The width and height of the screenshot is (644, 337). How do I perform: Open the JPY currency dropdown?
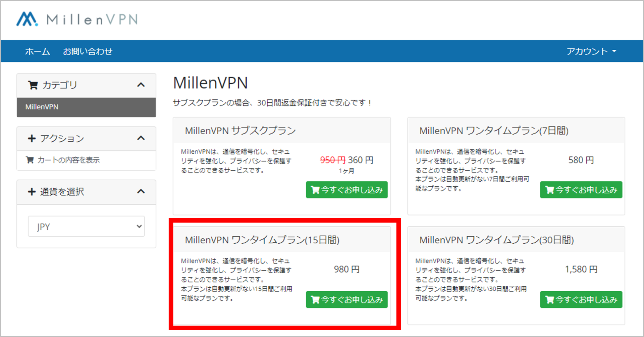pyautogui.click(x=86, y=226)
